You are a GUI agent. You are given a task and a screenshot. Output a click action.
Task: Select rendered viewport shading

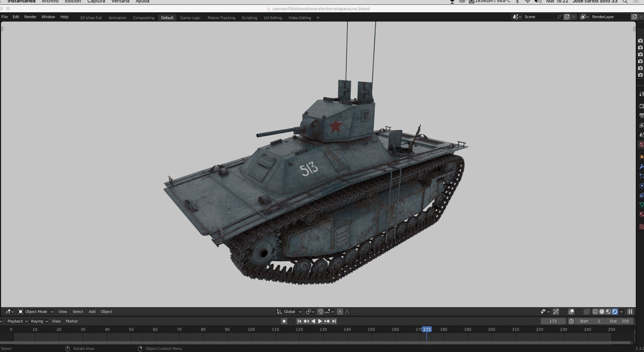[x=615, y=312]
